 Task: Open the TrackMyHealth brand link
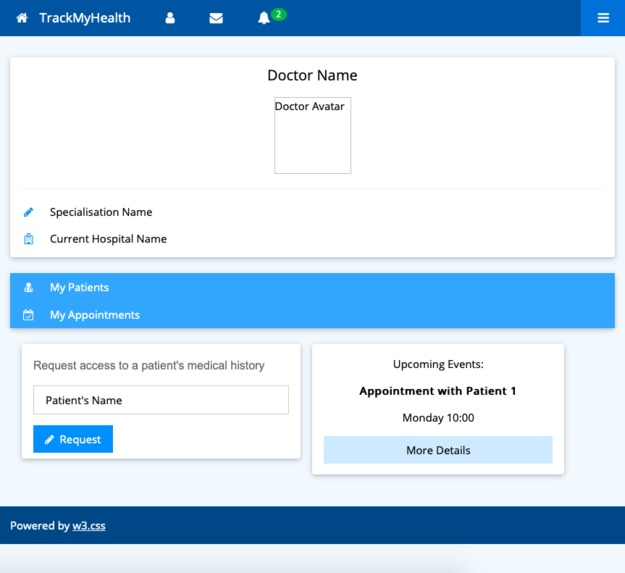tap(85, 18)
